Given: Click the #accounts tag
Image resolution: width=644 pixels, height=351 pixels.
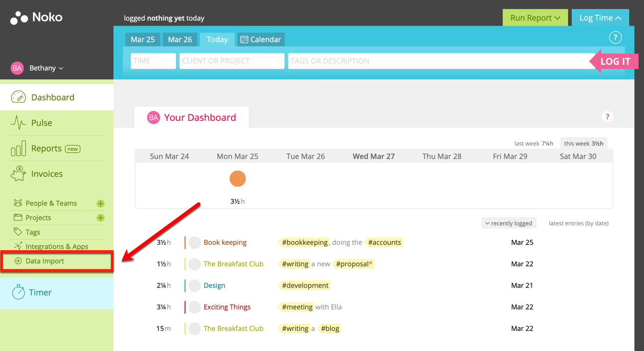Looking at the screenshot, I should (384, 242).
